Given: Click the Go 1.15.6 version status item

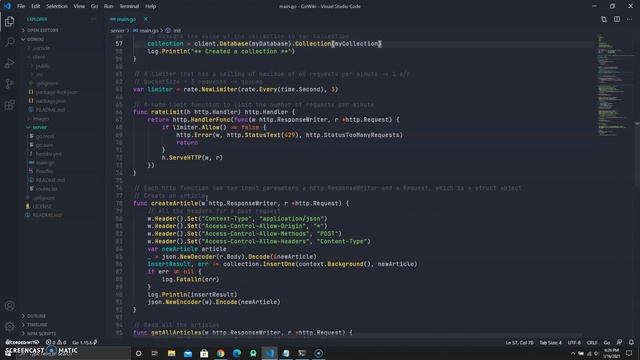Looking at the screenshot, I should (84, 342).
